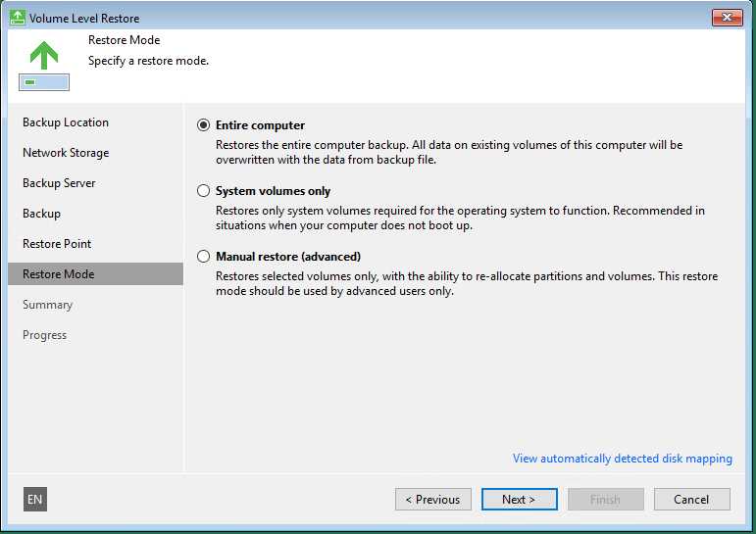756x534 pixels.
Task: Select the Entire computer restore mode
Action: point(203,125)
